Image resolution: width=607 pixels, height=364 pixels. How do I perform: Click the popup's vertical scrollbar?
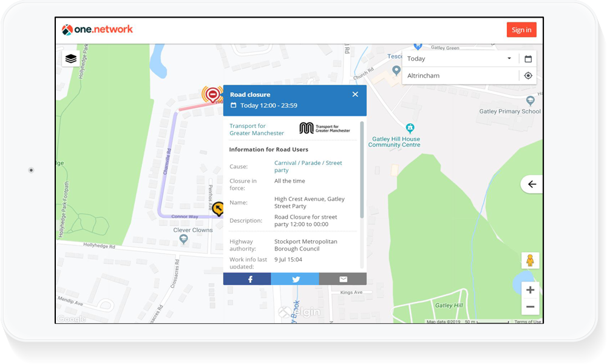pos(362,170)
